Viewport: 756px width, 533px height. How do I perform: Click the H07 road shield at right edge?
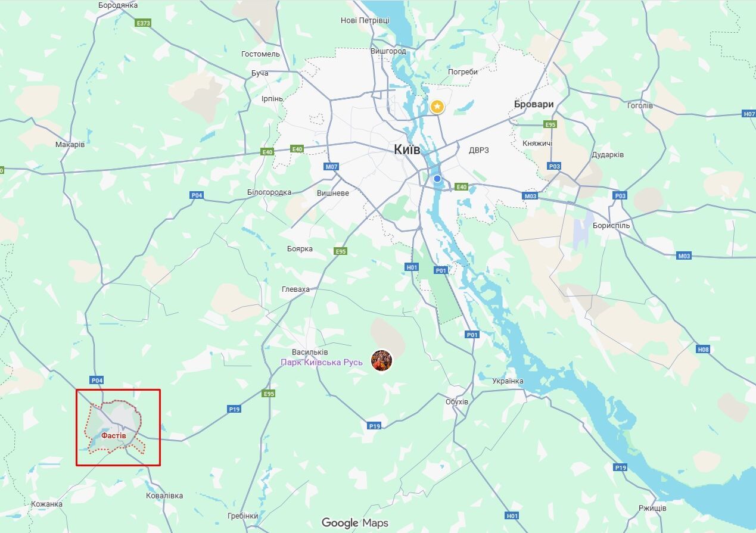tap(749, 113)
